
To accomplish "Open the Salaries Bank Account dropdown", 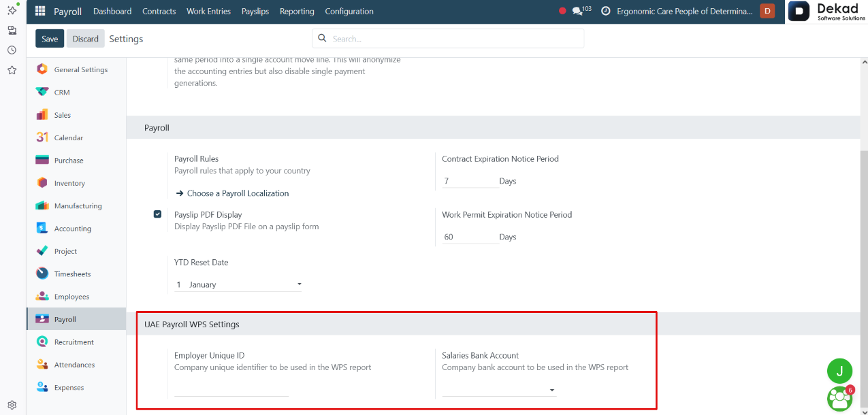I will [499, 390].
